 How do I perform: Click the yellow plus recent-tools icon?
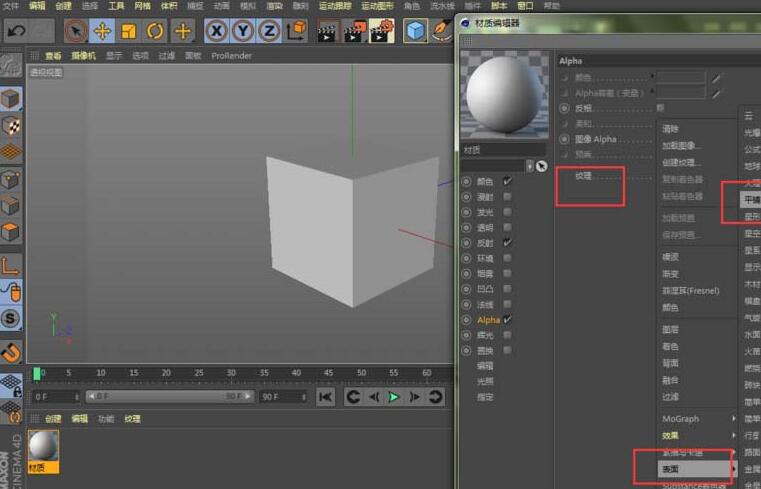(183, 31)
